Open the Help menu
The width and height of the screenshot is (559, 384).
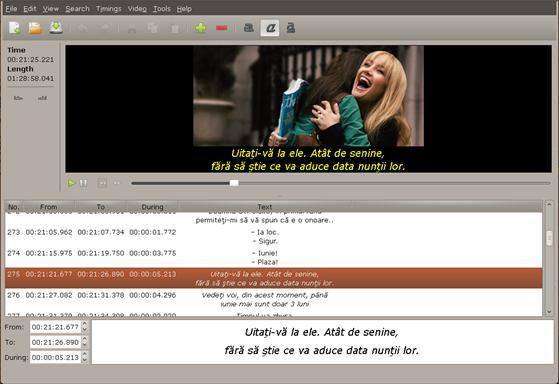(184, 9)
